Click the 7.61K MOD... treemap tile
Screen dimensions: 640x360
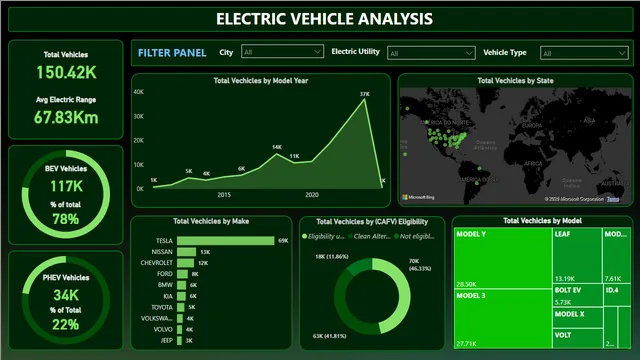click(x=617, y=256)
